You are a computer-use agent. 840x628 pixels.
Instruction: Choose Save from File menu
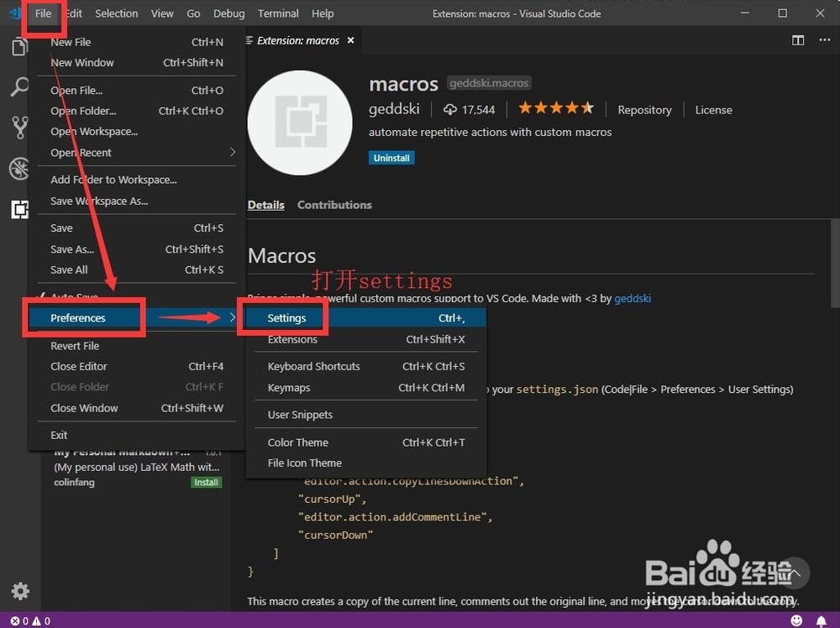click(x=137, y=228)
